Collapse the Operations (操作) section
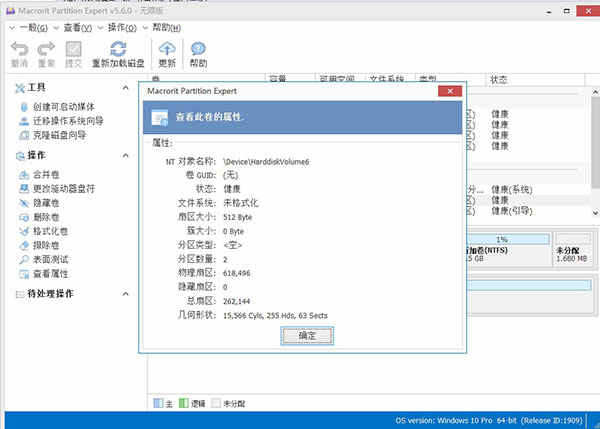Screen dimensions: 600x429 pos(126,155)
